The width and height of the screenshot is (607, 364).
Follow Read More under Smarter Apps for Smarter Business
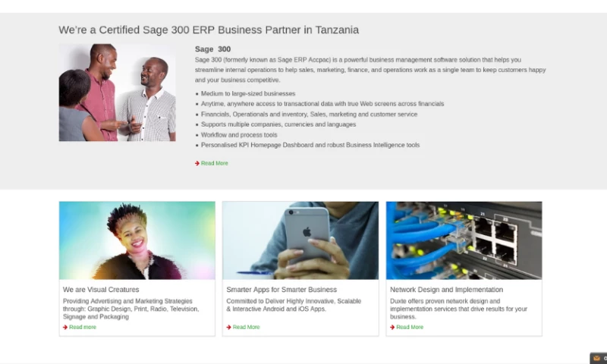pos(246,327)
